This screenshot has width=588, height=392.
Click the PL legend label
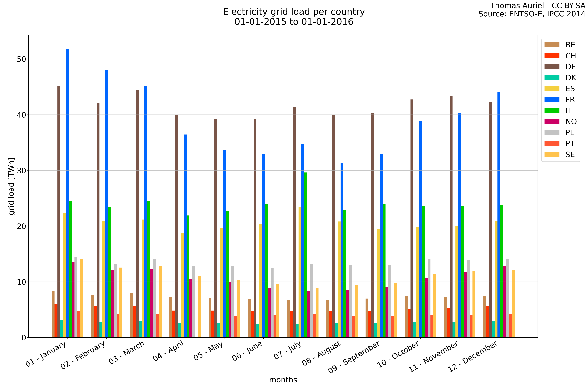point(570,133)
